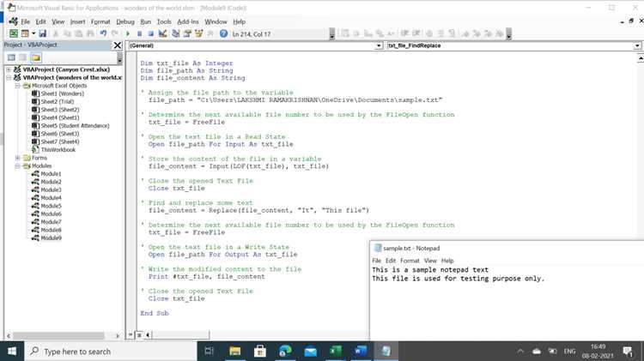Screen dimensions: 644x361
Task: Click the Comment Block toolbar icon
Action: click(x=440, y=33)
